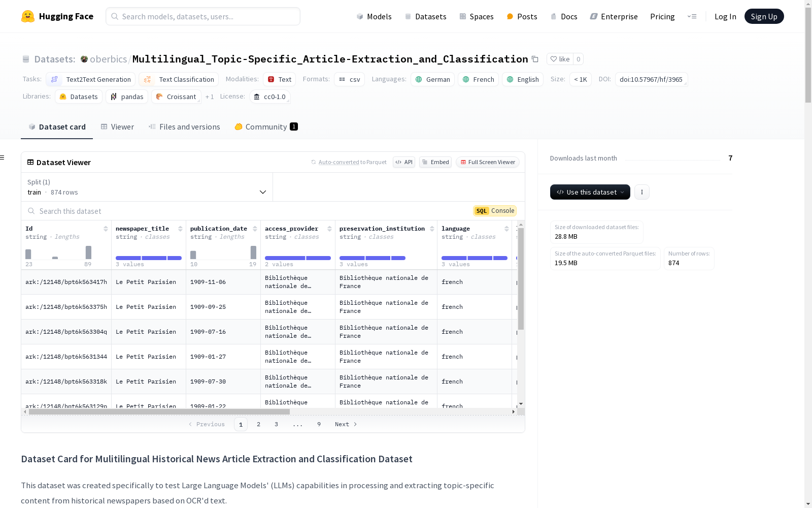Image resolution: width=812 pixels, height=508 pixels.
Task: Switch to the Viewer tab
Action: (x=117, y=127)
